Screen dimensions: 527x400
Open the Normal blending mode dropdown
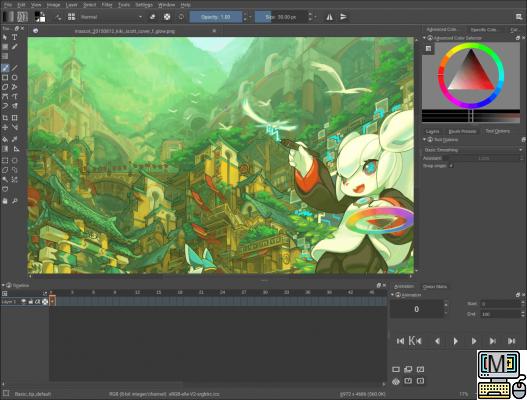[111, 17]
